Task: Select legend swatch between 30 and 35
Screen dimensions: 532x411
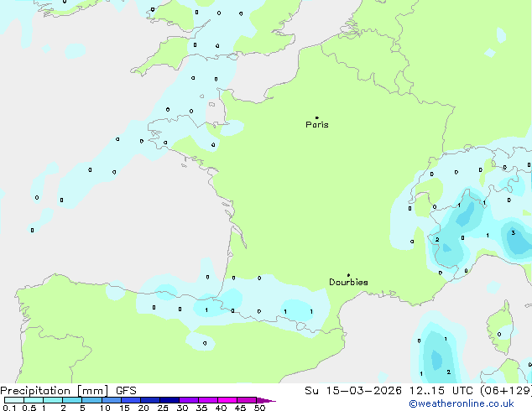Action: point(188,400)
